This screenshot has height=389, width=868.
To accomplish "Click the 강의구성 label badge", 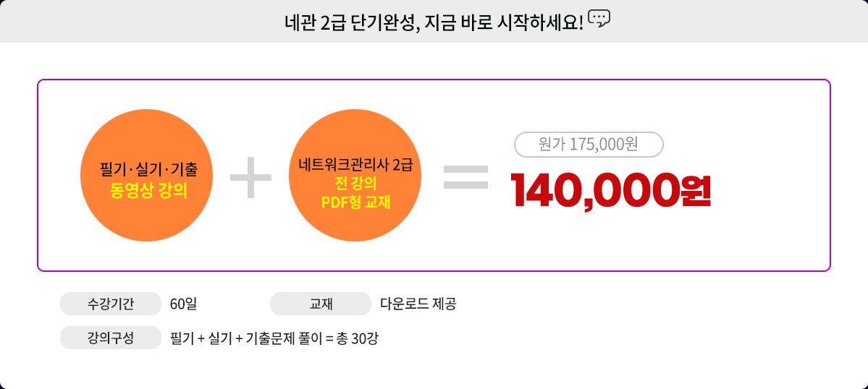I will (x=111, y=338).
